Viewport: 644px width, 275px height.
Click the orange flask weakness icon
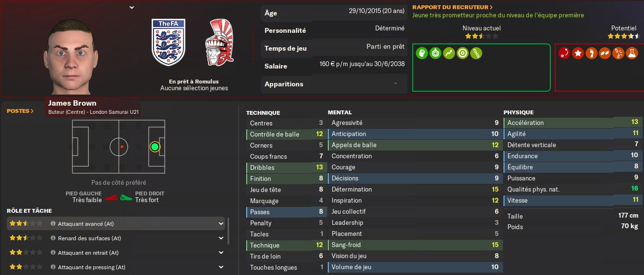pyautogui.click(x=631, y=53)
